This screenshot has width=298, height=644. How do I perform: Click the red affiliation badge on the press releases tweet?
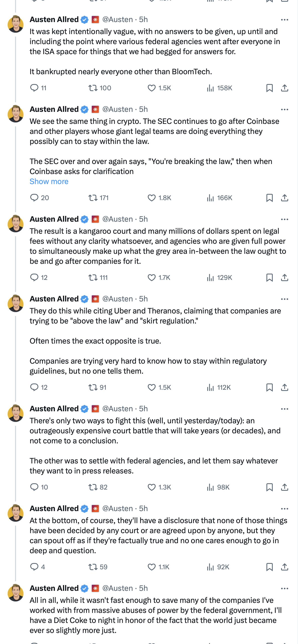pyautogui.click(x=95, y=409)
